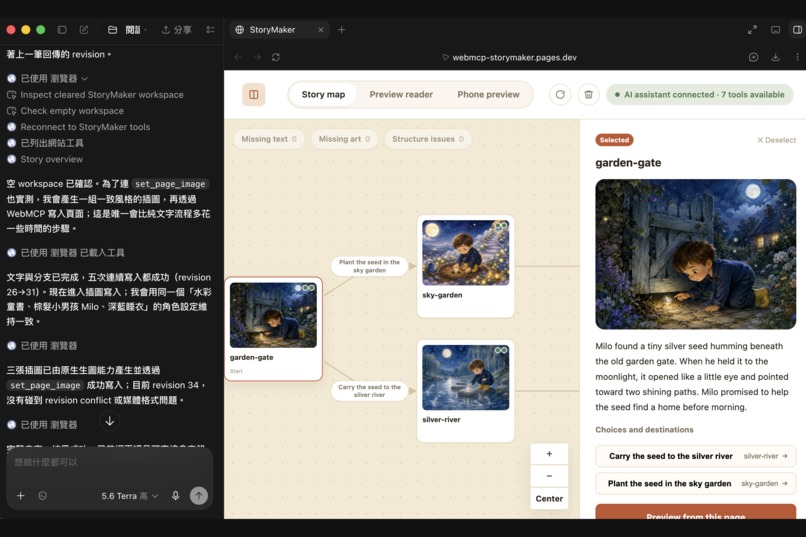Click the send arrow button
The image size is (806, 537).
[x=199, y=496]
